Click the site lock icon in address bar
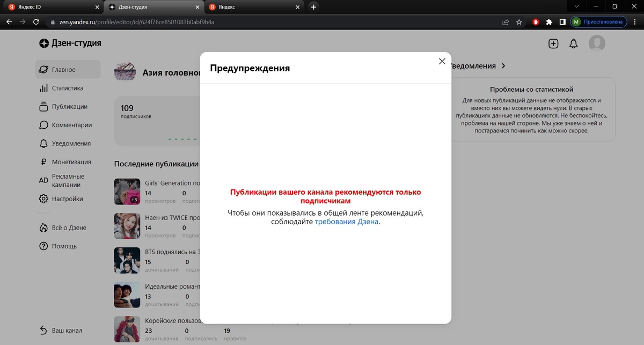This screenshot has height=345, width=644. tap(53, 23)
